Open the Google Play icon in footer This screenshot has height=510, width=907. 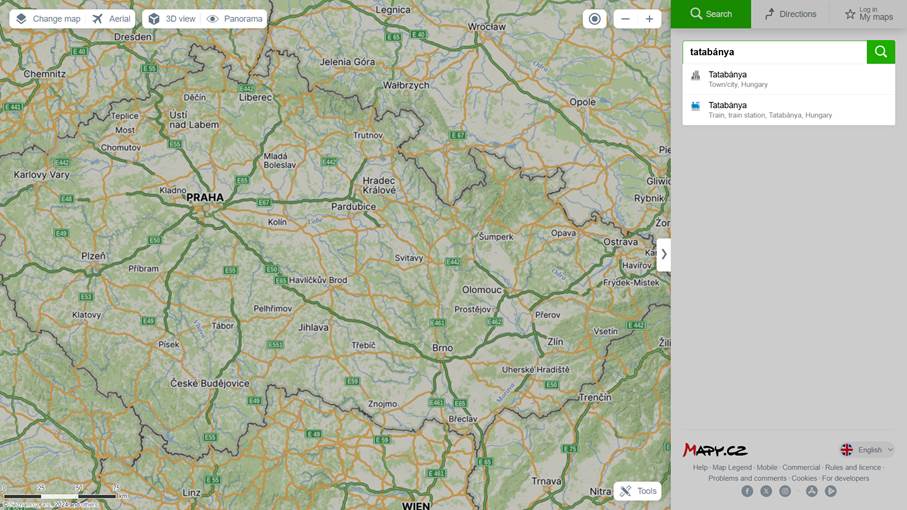[x=831, y=491]
